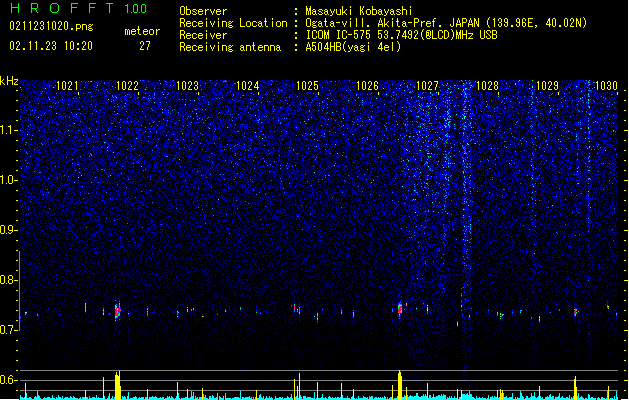Click the 1021 time axis marker
Screen dimensions: 629x400
[67, 86]
